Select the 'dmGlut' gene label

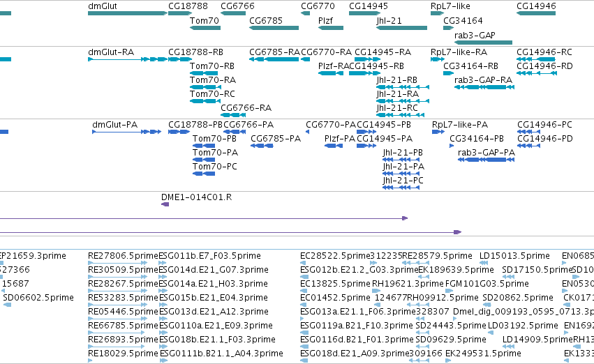click(103, 6)
